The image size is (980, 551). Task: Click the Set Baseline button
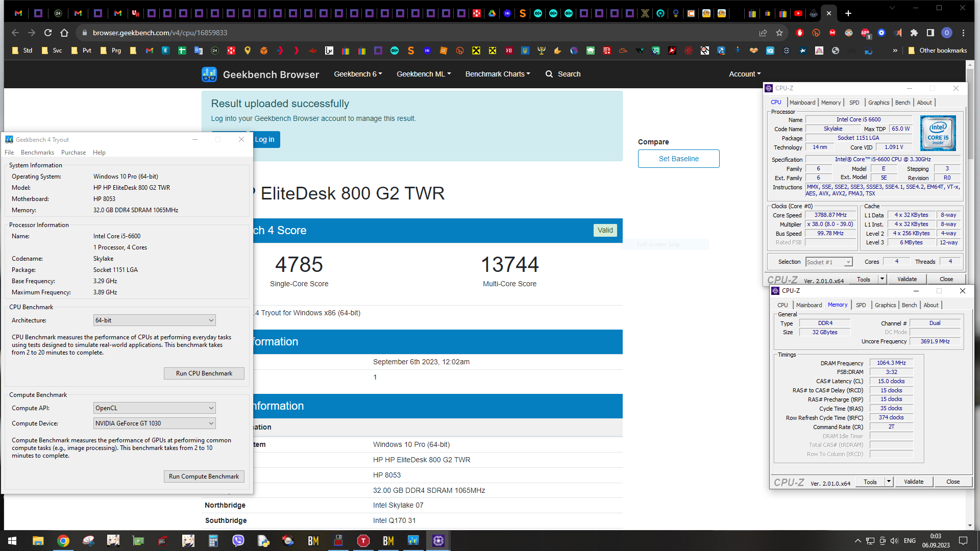678,159
